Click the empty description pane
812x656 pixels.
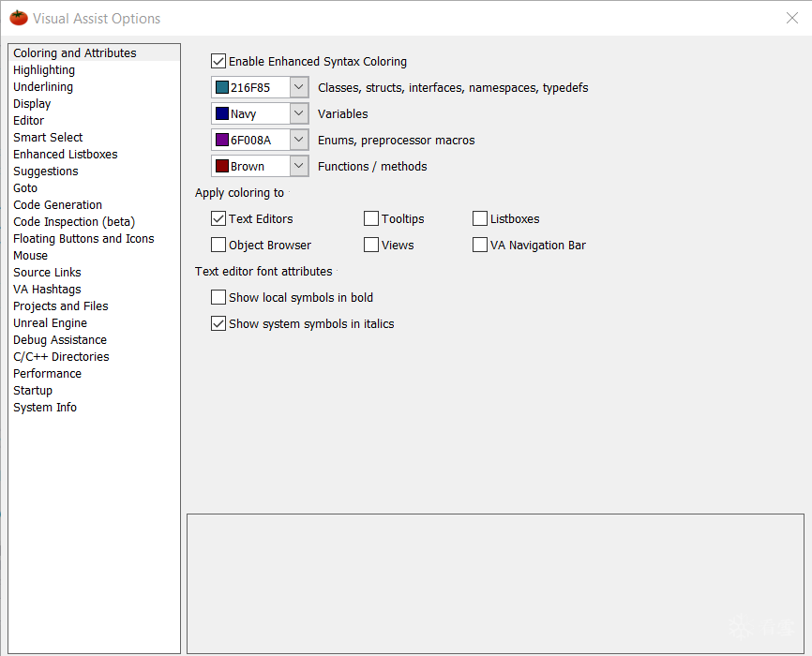(x=495, y=583)
